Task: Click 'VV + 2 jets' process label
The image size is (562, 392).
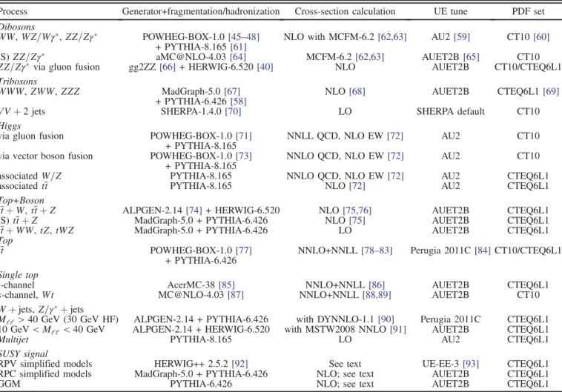Action: (x=22, y=111)
